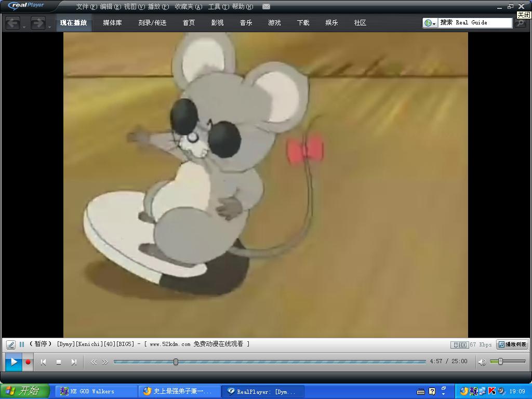This screenshot has height=399, width=532.
Task: Open the 帮助(H) menu
Action: coord(243,6)
